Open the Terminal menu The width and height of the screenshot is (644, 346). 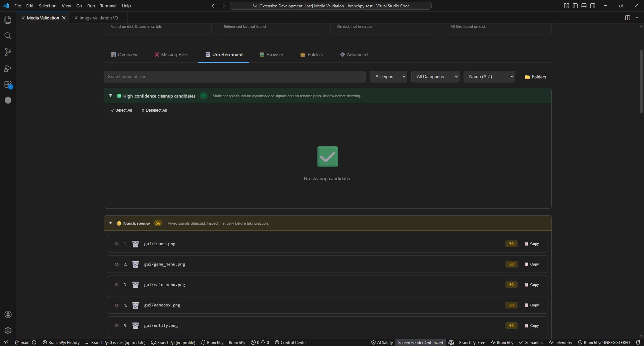[108, 6]
